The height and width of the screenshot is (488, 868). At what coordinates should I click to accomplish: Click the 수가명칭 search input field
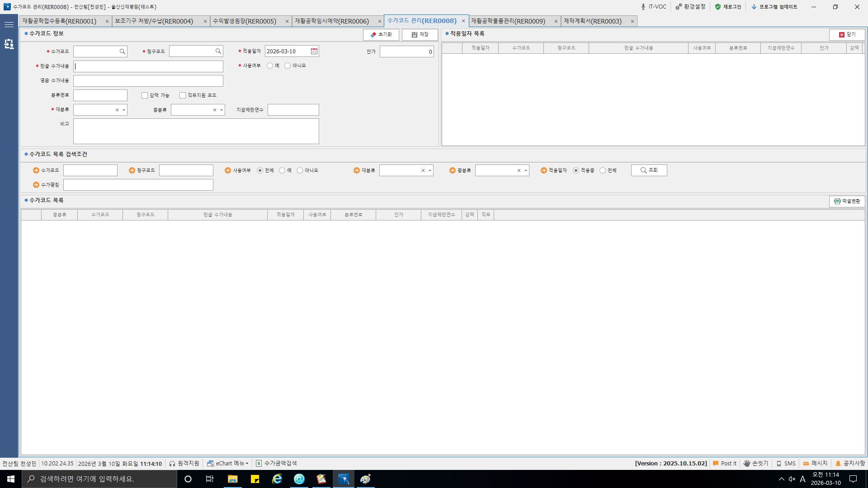click(x=138, y=185)
